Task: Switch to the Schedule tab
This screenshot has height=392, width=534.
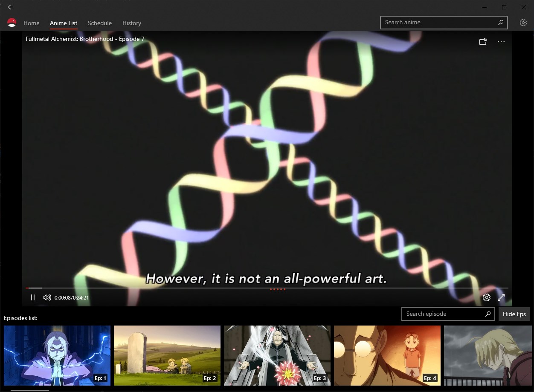Action: click(100, 23)
